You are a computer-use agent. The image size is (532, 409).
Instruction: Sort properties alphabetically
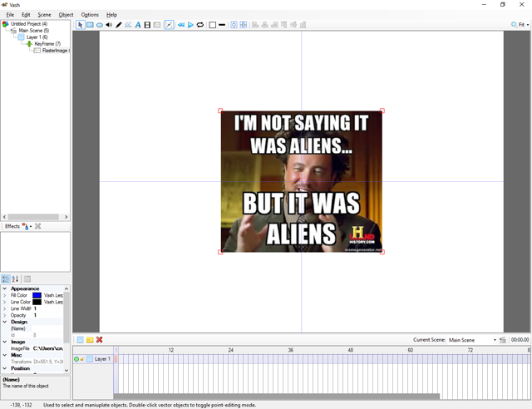[15, 279]
